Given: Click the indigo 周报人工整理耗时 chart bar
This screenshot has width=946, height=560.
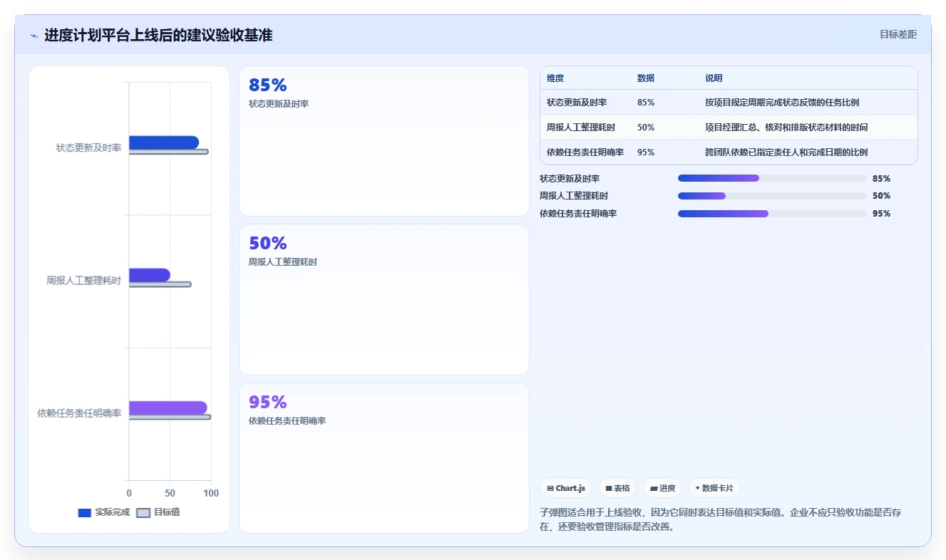Looking at the screenshot, I should click(150, 275).
